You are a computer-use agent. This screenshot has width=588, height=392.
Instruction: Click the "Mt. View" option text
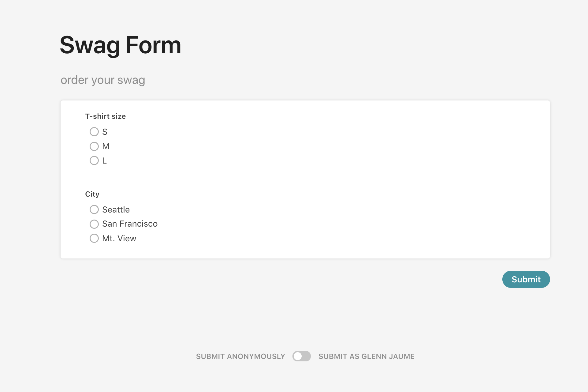pyautogui.click(x=119, y=239)
